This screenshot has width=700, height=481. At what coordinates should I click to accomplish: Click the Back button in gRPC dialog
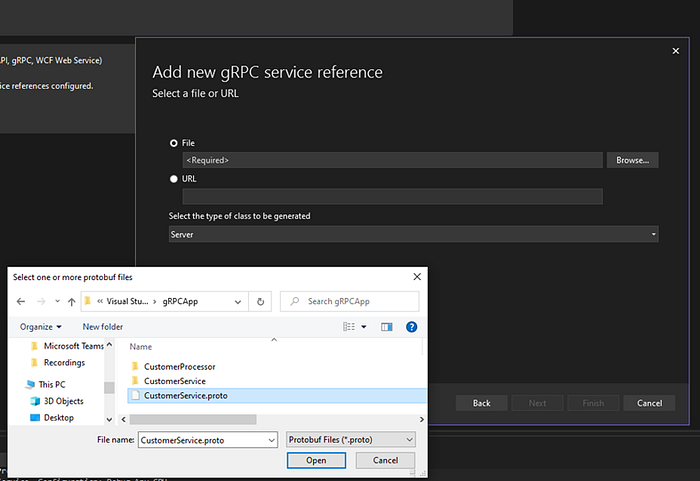point(481,403)
